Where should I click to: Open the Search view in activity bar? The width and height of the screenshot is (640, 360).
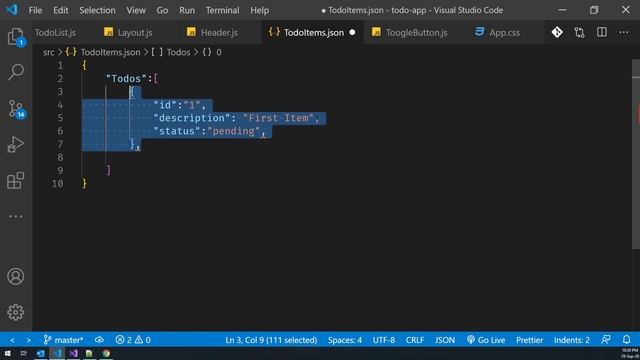pyautogui.click(x=16, y=72)
